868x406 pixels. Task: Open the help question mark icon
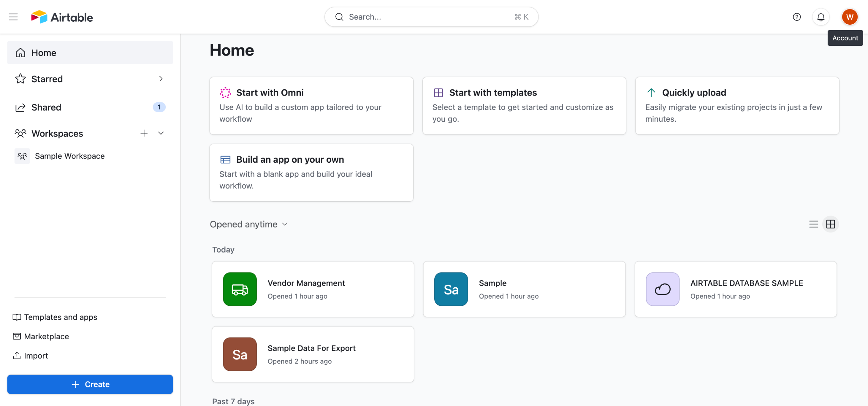tap(796, 17)
